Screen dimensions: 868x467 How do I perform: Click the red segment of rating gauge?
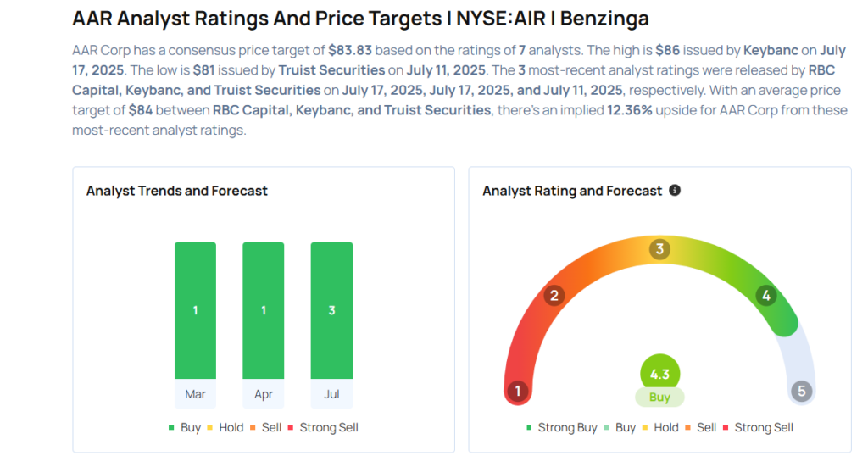coord(518,347)
